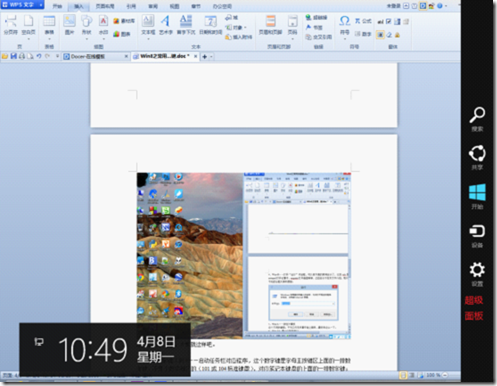Viewport: 497px width, 386px height.
Task: Apply Drop Cap (首字下沉)
Action: (x=186, y=25)
